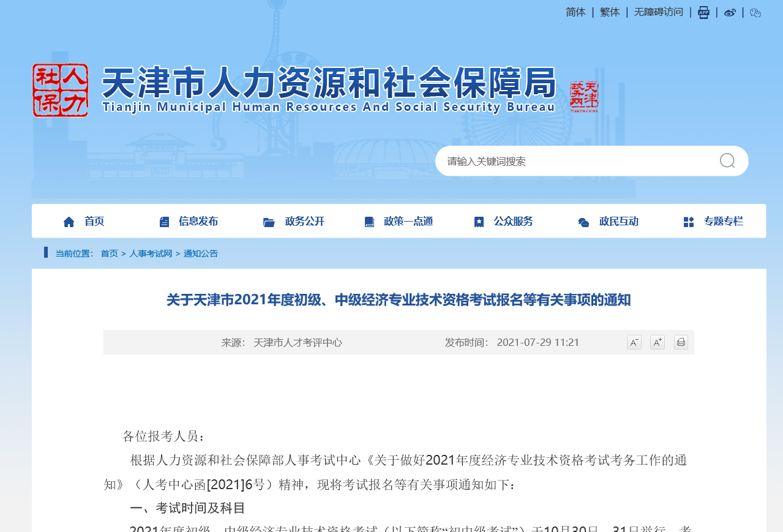The width and height of the screenshot is (783, 532).
Task: Enable 无障碍访问 accessibility mode
Action: click(x=658, y=12)
